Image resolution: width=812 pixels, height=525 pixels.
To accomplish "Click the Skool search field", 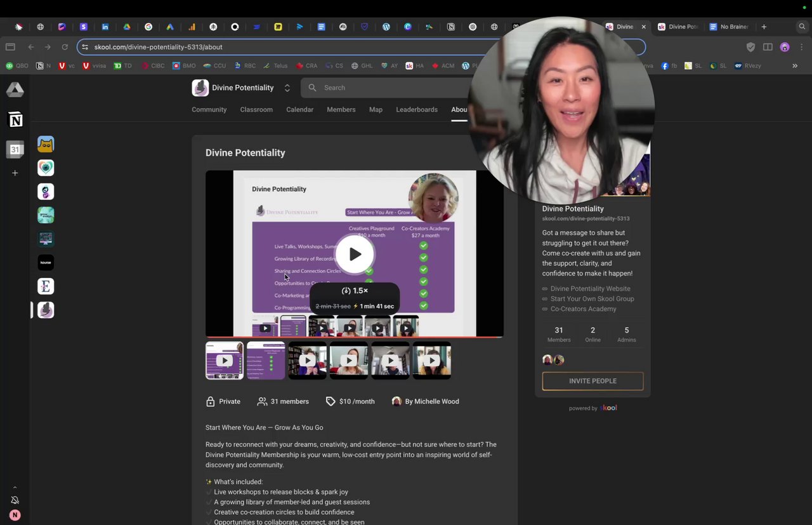I will point(387,88).
